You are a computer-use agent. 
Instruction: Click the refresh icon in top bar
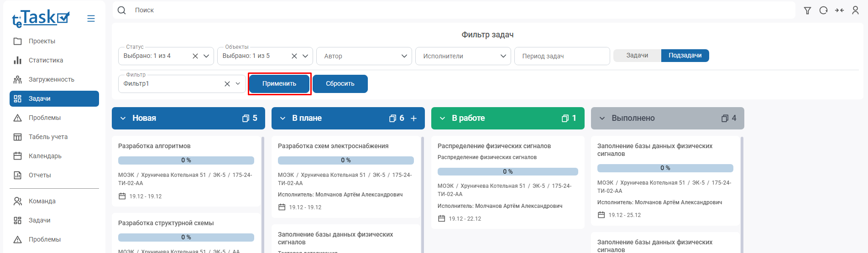point(823,10)
